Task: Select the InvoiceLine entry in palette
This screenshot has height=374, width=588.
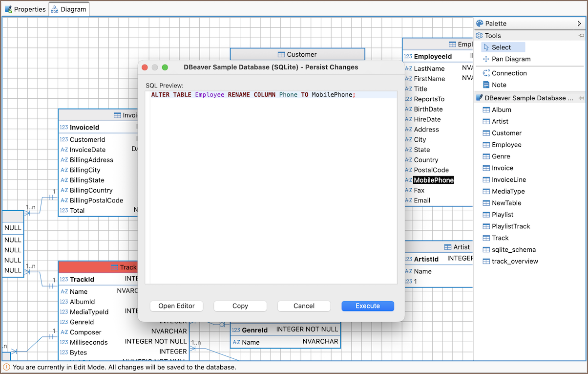Action: point(509,180)
